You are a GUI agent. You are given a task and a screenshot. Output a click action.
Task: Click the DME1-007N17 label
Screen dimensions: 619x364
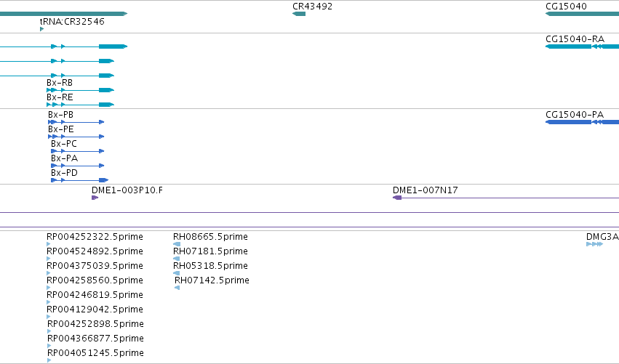click(x=426, y=190)
